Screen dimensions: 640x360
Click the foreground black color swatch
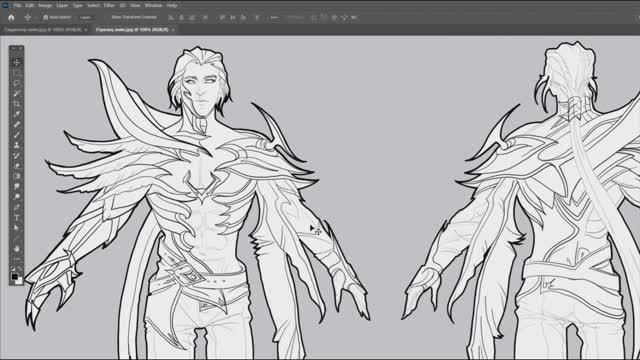[15, 277]
